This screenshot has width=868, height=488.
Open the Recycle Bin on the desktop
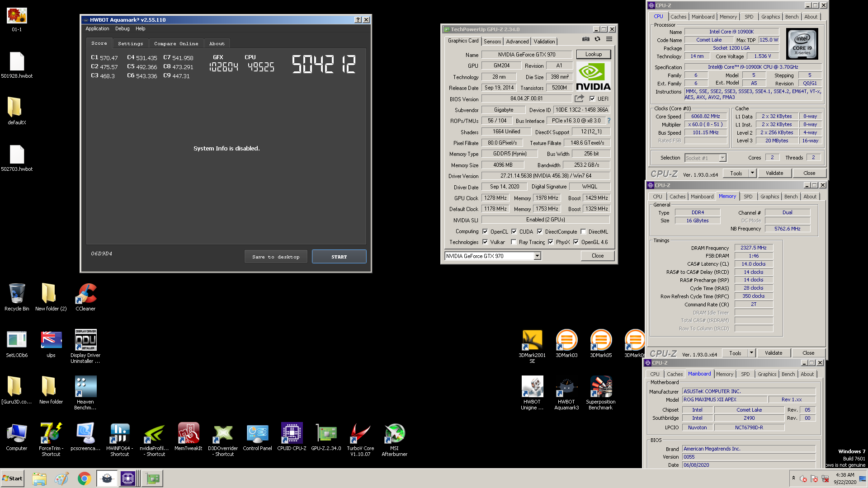coord(17,297)
